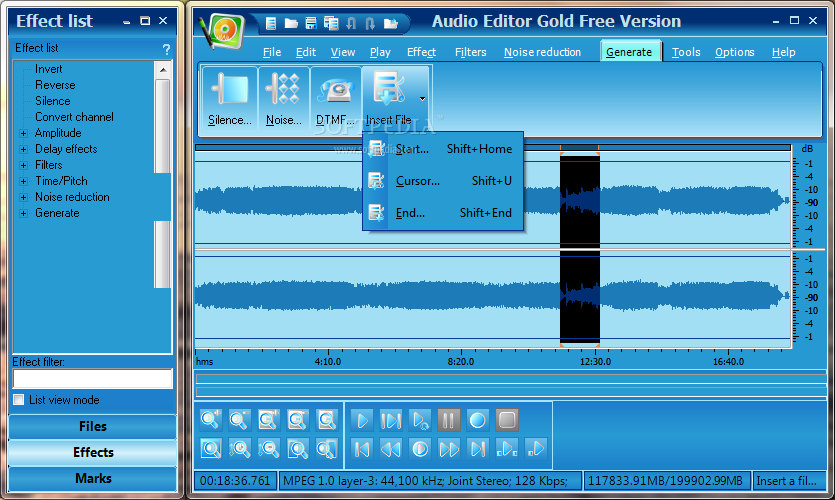Image resolution: width=835 pixels, height=500 pixels.
Task: Choose Cursor... from Insert File menu
Action: pyautogui.click(x=443, y=181)
